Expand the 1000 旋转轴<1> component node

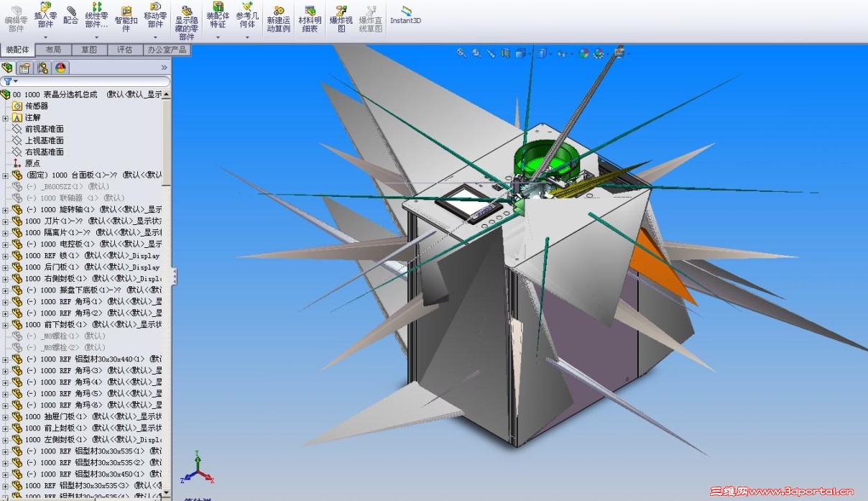tap(5, 210)
